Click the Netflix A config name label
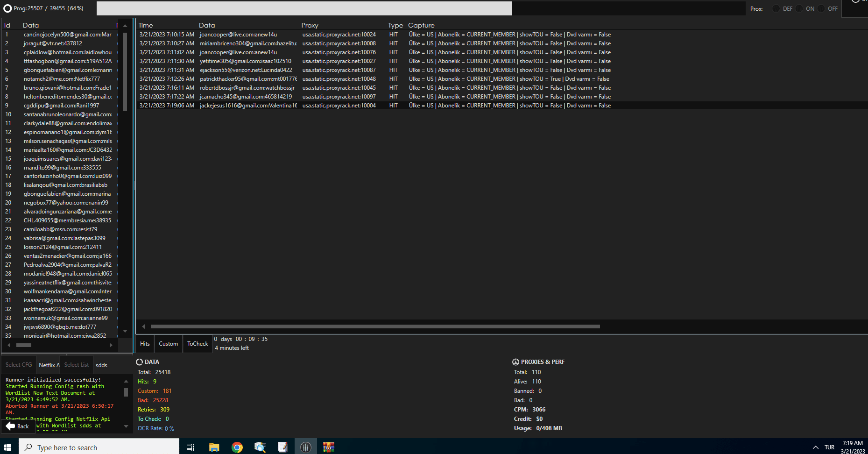Viewport: 868px width, 454px height. pyautogui.click(x=49, y=365)
